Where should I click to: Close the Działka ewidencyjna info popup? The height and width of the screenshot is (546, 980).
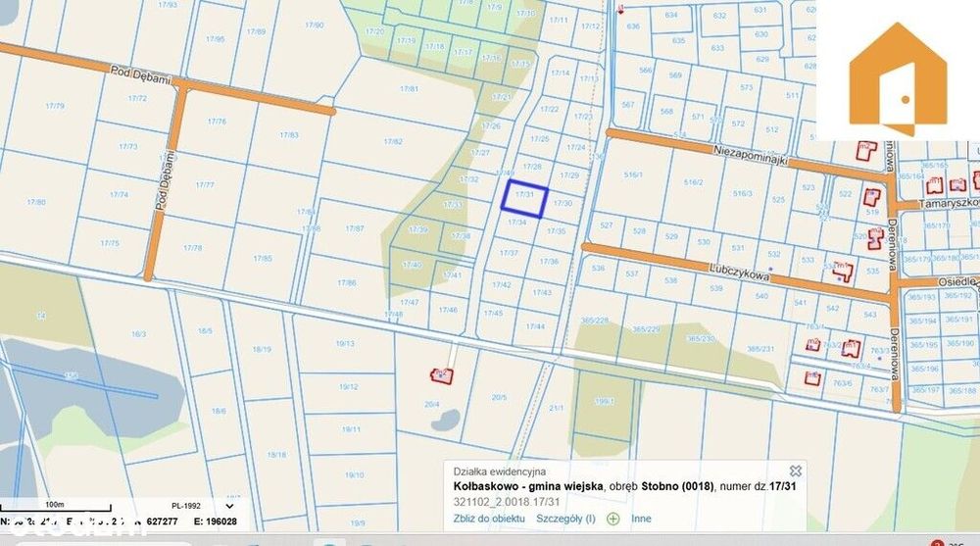click(795, 471)
